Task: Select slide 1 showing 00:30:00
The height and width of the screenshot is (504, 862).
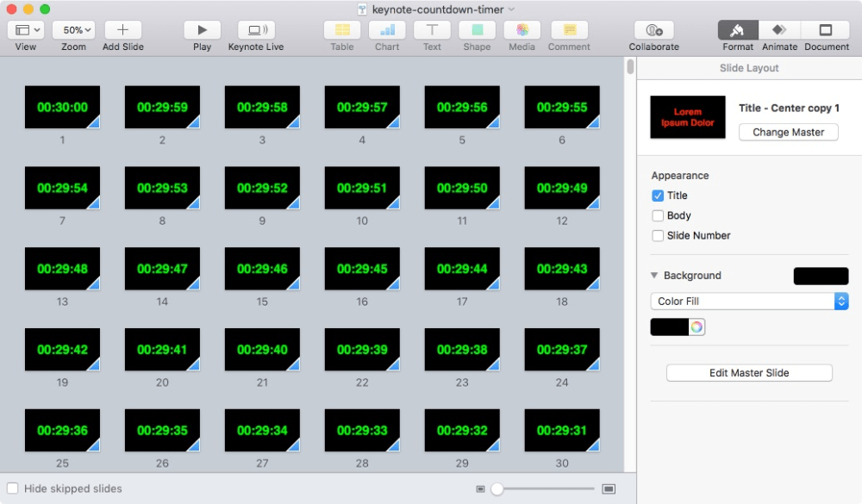Action: [62, 107]
